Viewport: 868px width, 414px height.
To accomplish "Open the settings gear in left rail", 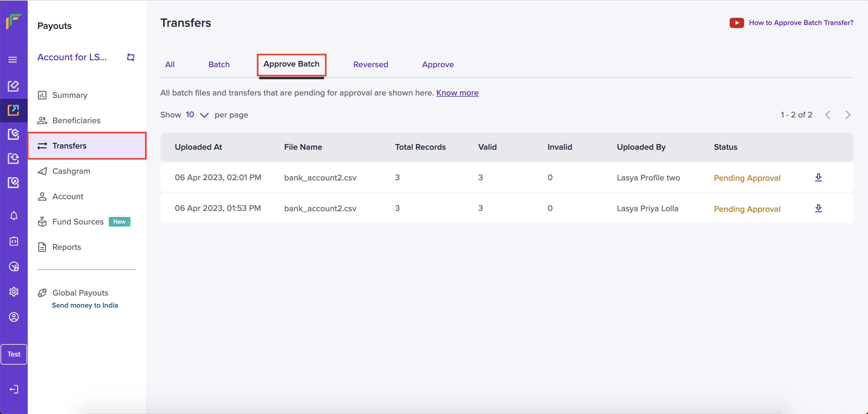I will (14, 292).
